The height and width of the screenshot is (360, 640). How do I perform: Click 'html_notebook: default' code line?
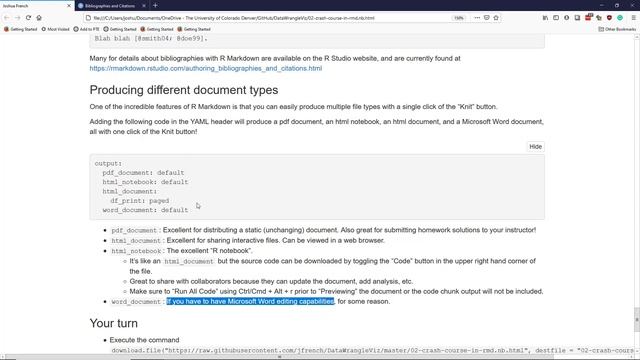[145, 182]
